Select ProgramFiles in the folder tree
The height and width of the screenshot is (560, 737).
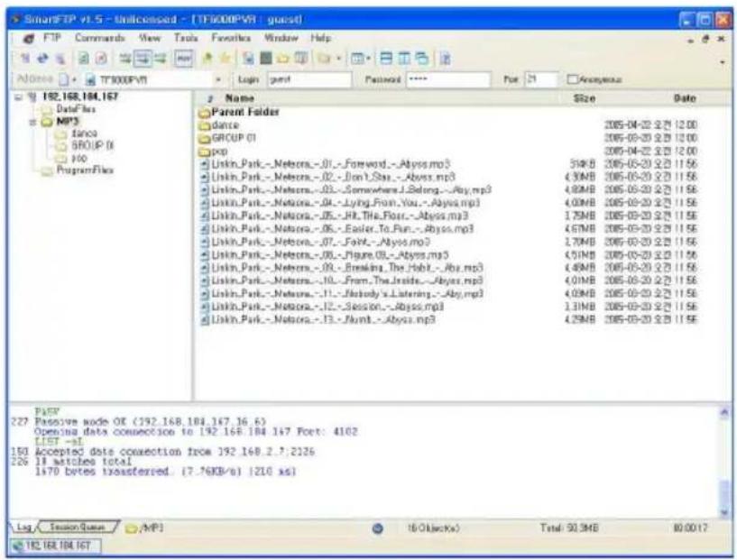(x=85, y=170)
